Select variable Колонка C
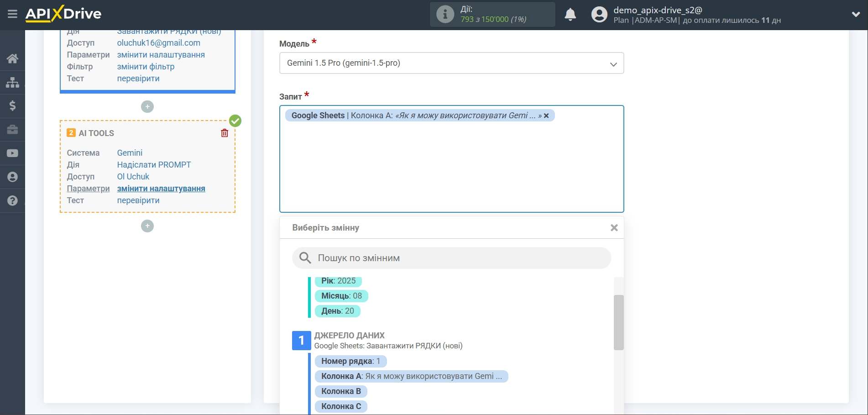 341,406
